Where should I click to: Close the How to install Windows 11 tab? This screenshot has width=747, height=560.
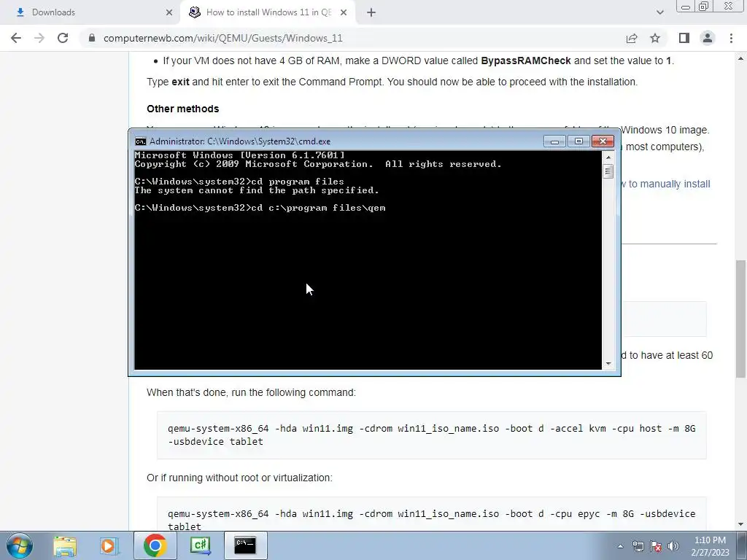point(344,12)
